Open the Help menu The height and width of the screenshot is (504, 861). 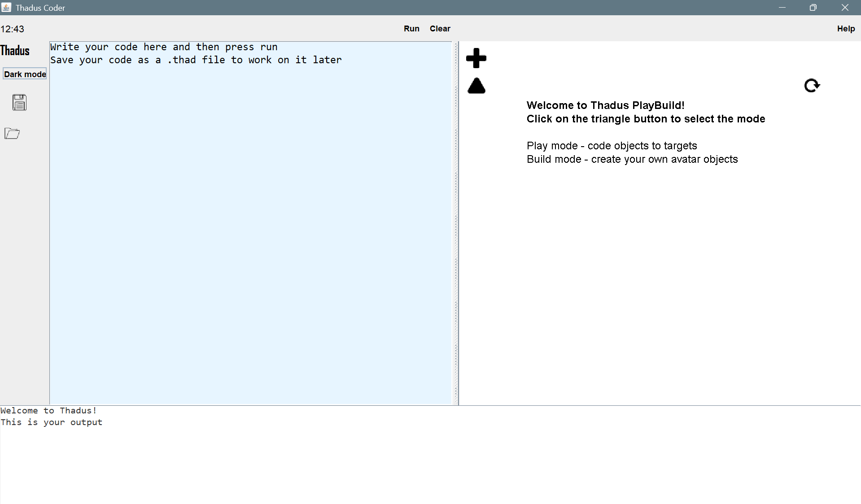click(846, 29)
